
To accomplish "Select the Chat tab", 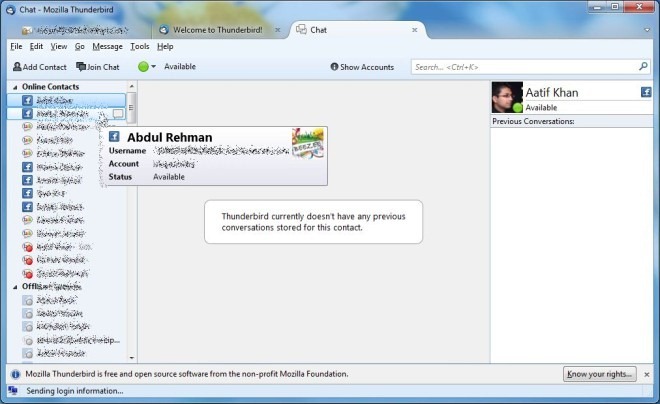I will [x=358, y=30].
